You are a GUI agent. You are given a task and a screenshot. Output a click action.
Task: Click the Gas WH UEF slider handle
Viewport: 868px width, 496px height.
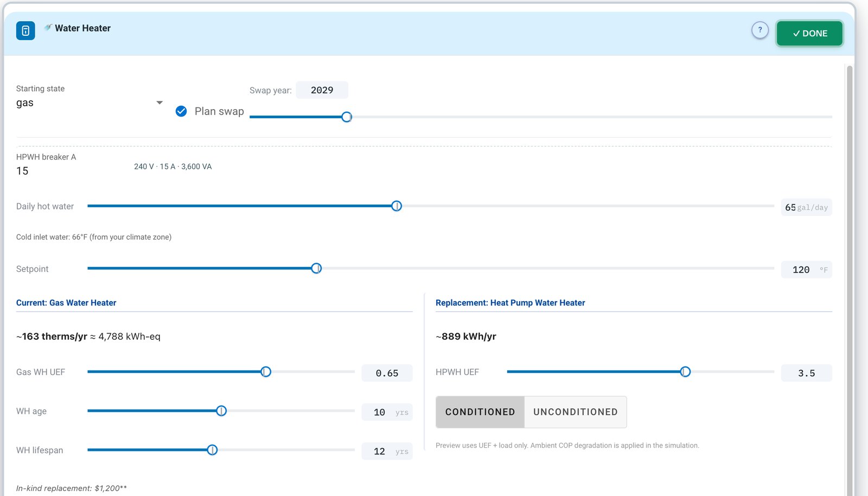[x=266, y=372]
